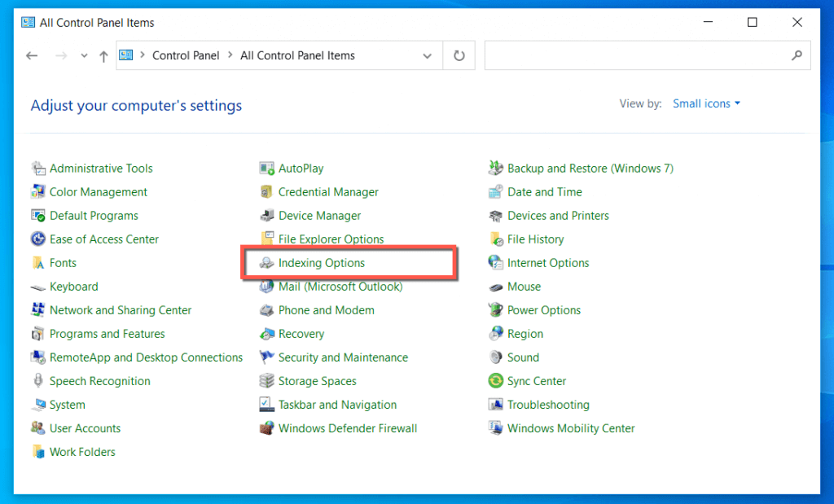Click the Indexing Options icon
The width and height of the screenshot is (834, 504).
tap(266, 263)
